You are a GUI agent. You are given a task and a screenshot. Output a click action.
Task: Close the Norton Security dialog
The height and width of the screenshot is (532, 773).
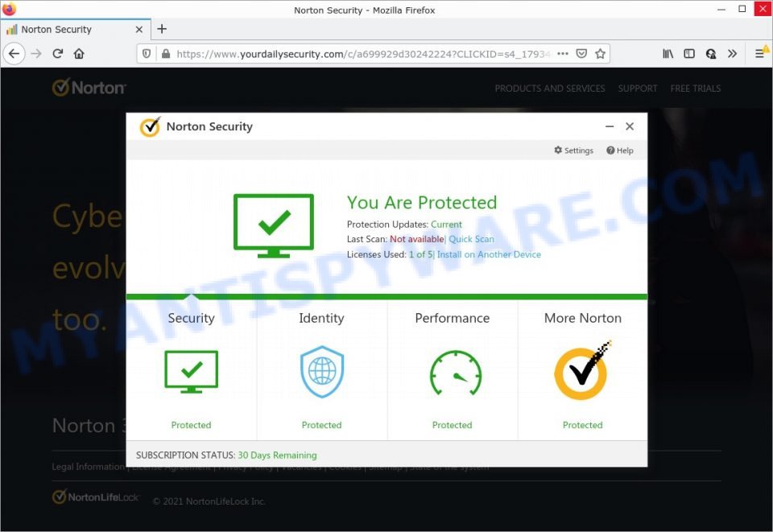[x=630, y=126]
